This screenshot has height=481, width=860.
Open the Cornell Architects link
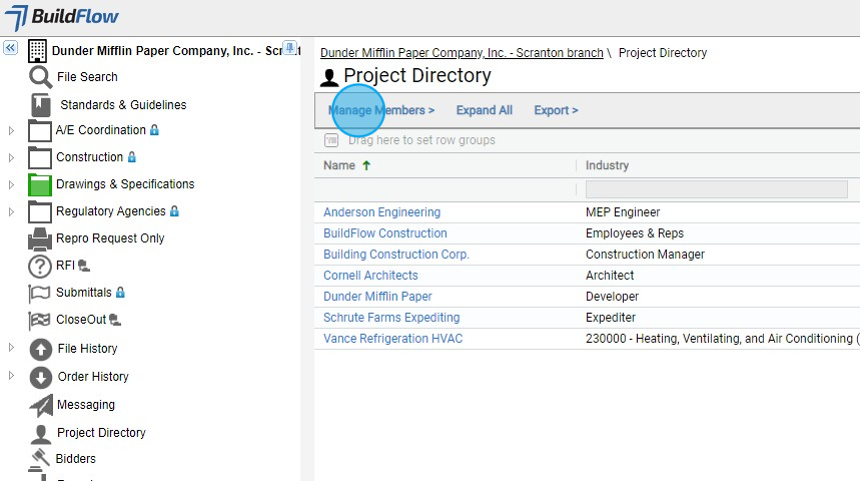point(370,275)
